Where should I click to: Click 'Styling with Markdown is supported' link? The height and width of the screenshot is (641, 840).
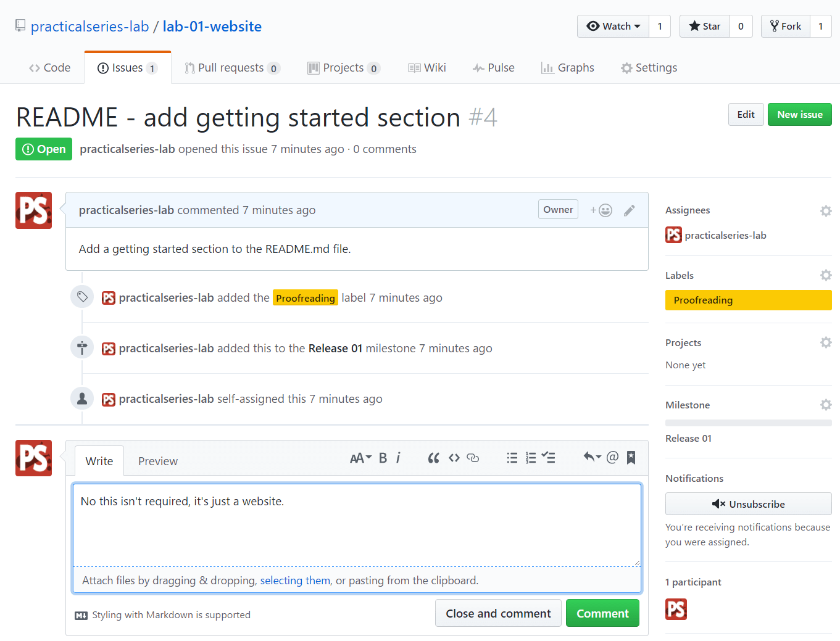171,615
